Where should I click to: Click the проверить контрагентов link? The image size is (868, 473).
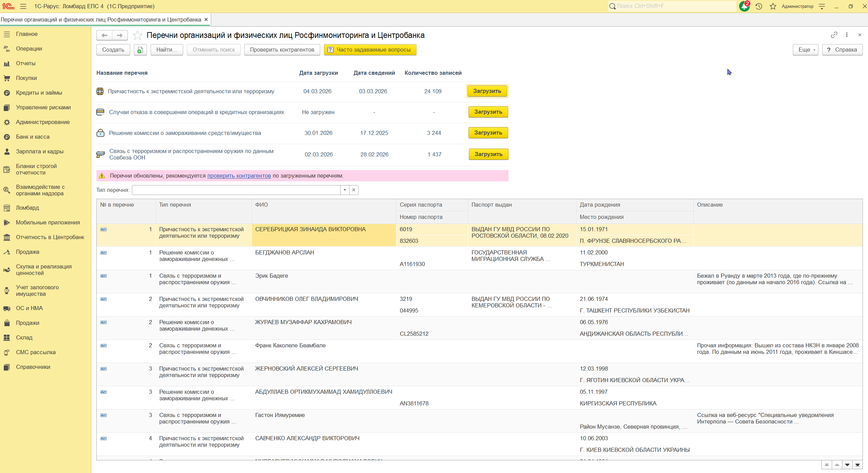(x=239, y=176)
